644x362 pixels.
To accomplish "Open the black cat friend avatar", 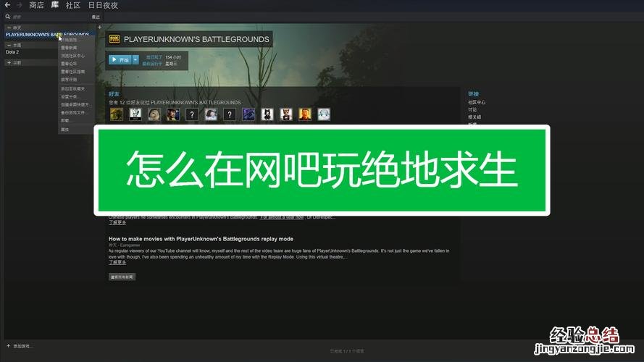I will [x=267, y=114].
